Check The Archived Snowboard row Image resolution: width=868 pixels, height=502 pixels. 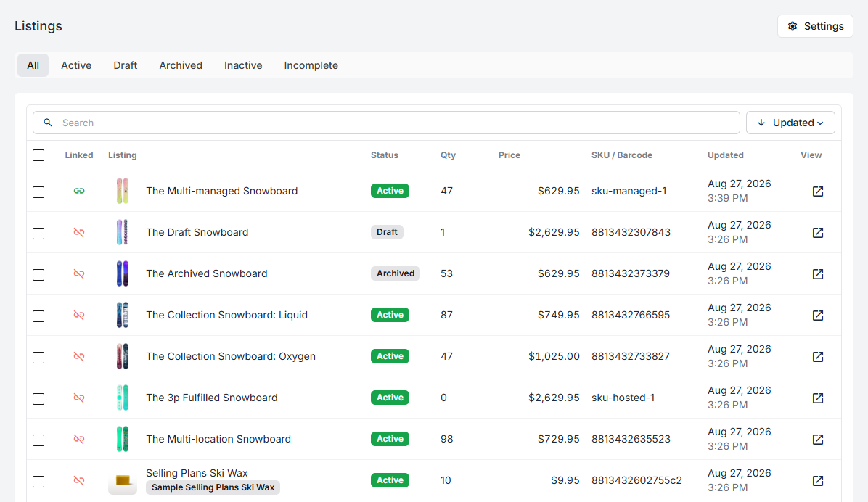(38, 274)
